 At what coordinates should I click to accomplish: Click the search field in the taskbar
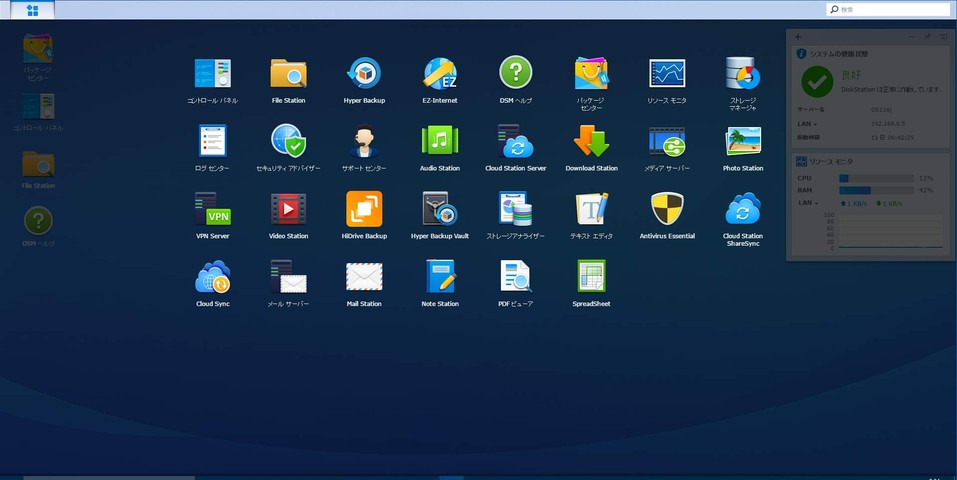coord(888,9)
